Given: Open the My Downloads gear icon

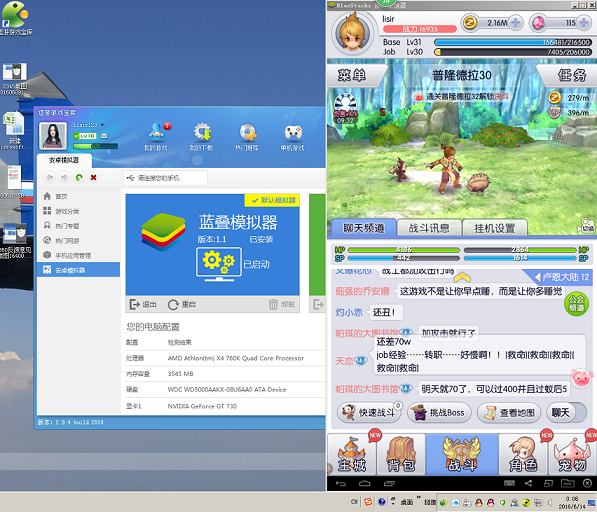Looking at the screenshot, I should [x=202, y=132].
